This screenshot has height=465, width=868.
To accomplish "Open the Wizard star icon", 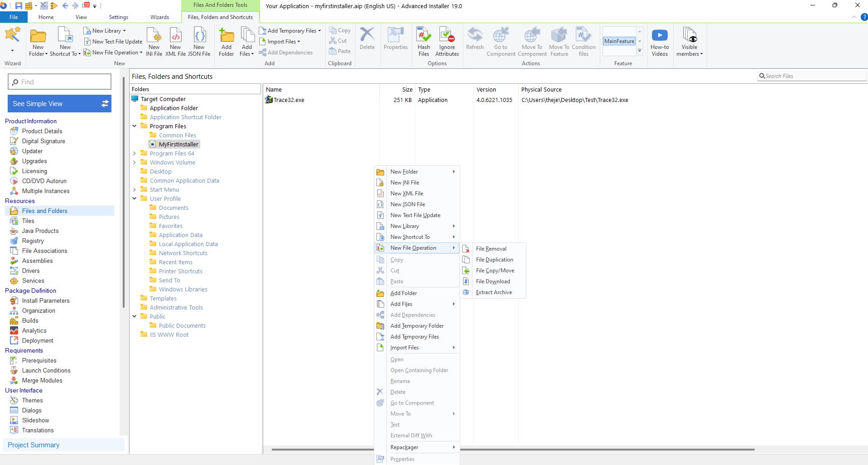I will click(12, 35).
